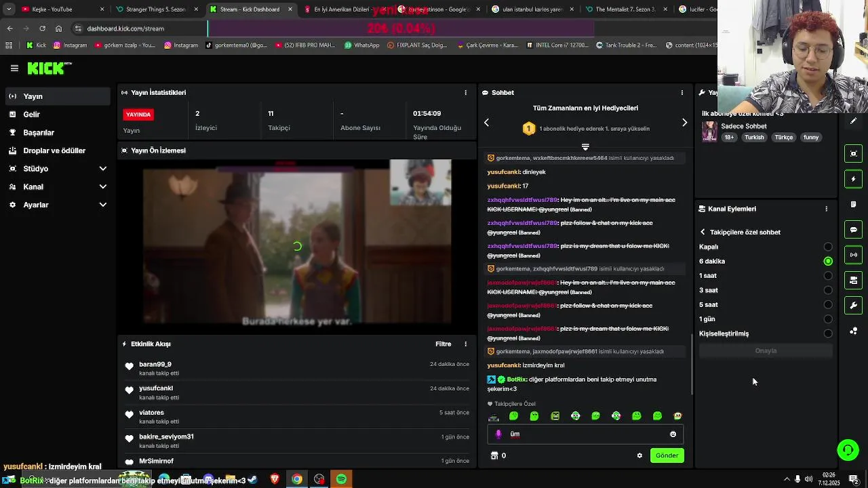868x488 pixels.
Task: Open Kanal Eylemleri options menu
Action: [826, 209]
